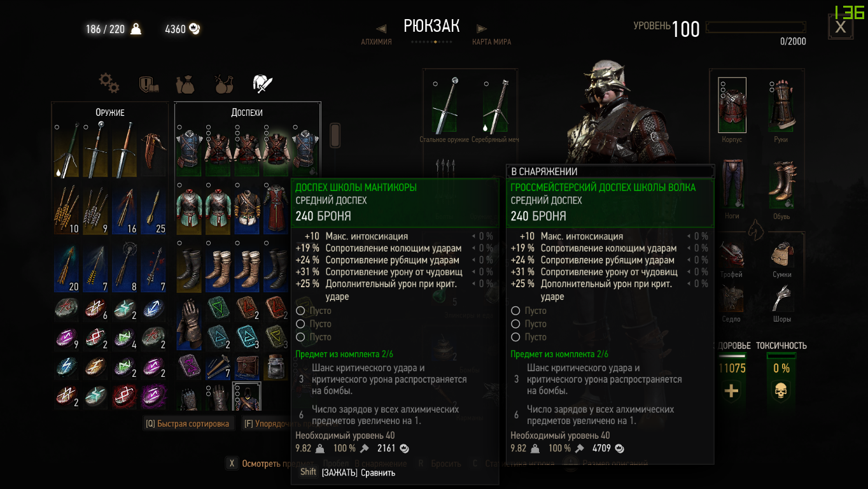Toggle top socket circle on equipped Корпус slot
The height and width of the screenshot is (489, 868).
coord(724,83)
